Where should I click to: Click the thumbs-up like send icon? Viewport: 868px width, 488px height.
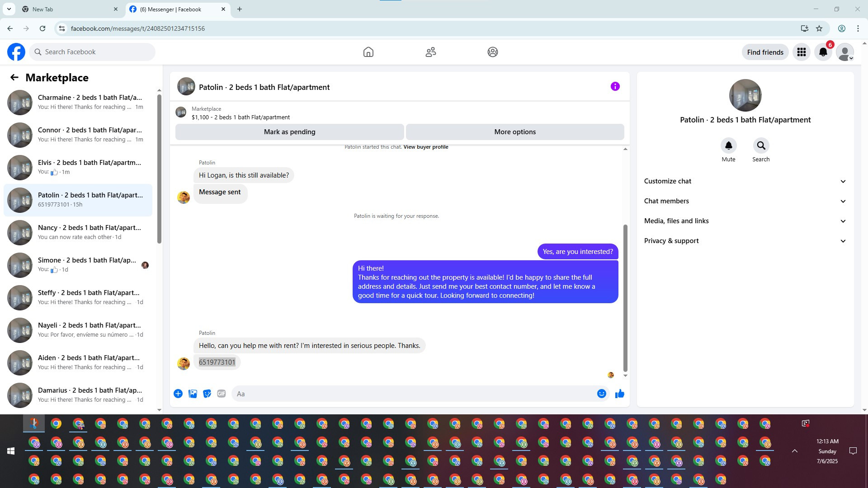tap(619, 394)
